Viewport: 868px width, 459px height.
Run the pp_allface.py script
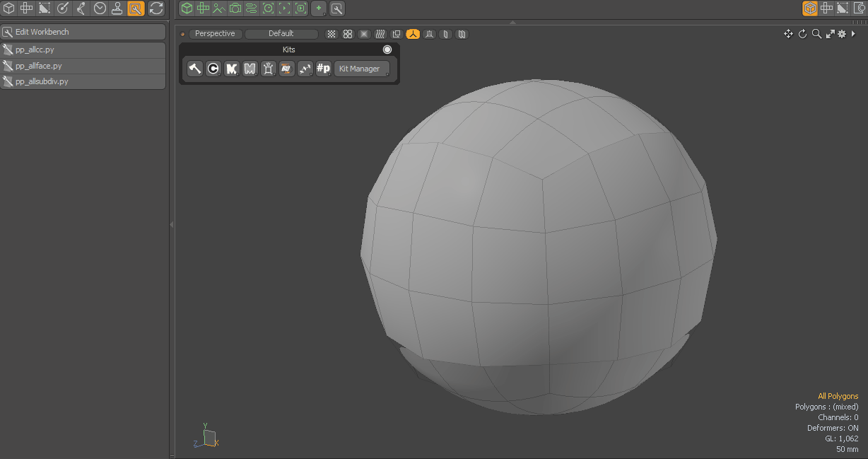83,66
